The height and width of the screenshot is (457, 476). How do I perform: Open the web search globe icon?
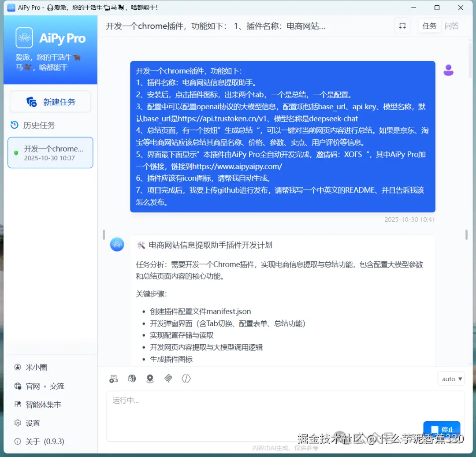click(x=132, y=379)
